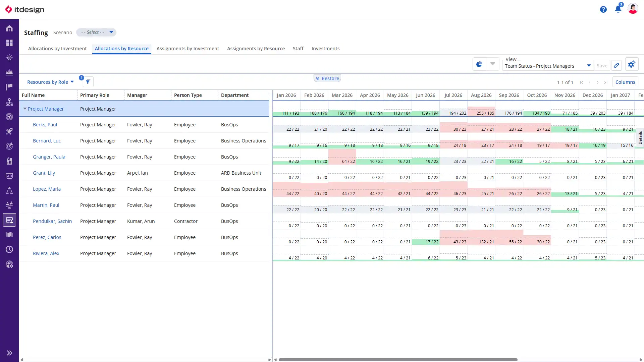Expand the sidebar with double chevron icon
Viewport: 644px width, 362px height.
tap(9, 353)
